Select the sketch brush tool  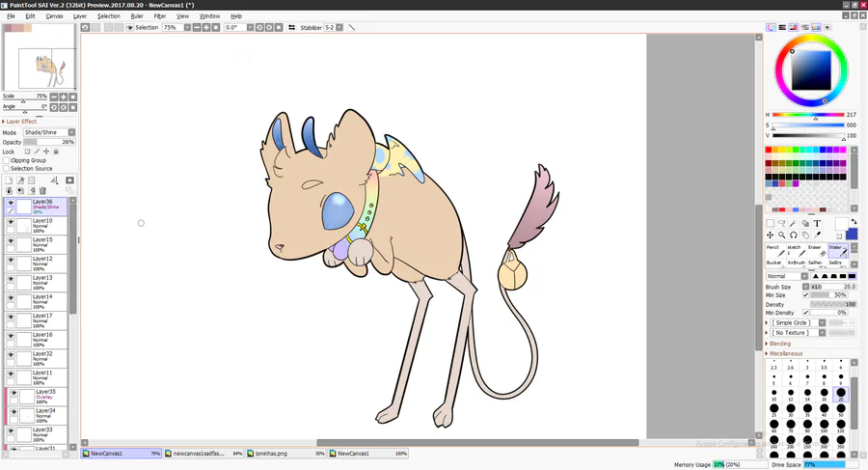coord(796,250)
